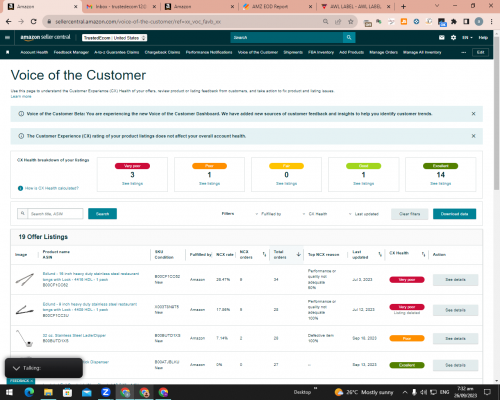This screenshot has height=400, width=500.
Task: Sort by NCX orders column sort icon
Action: [x=264, y=254]
